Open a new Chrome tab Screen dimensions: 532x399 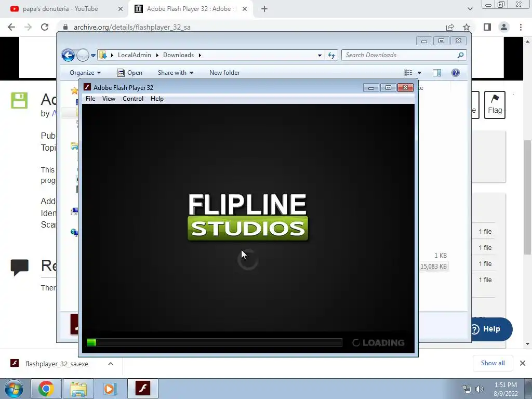(x=264, y=9)
